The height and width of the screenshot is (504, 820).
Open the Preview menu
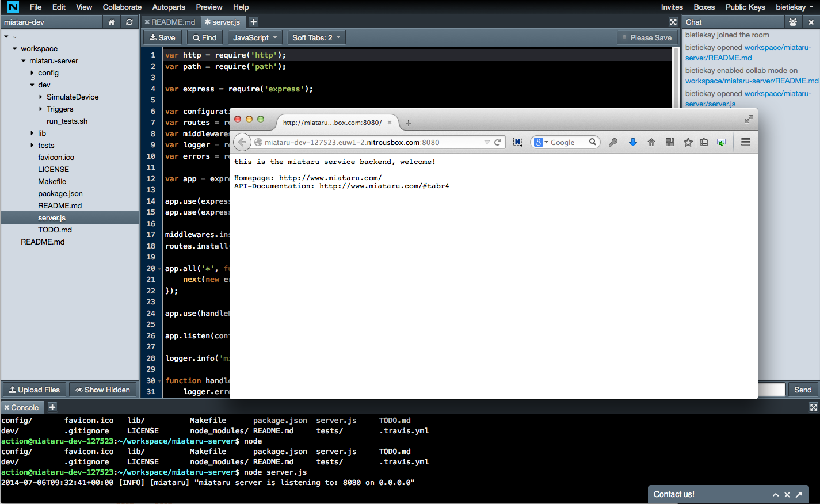pyautogui.click(x=209, y=7)
